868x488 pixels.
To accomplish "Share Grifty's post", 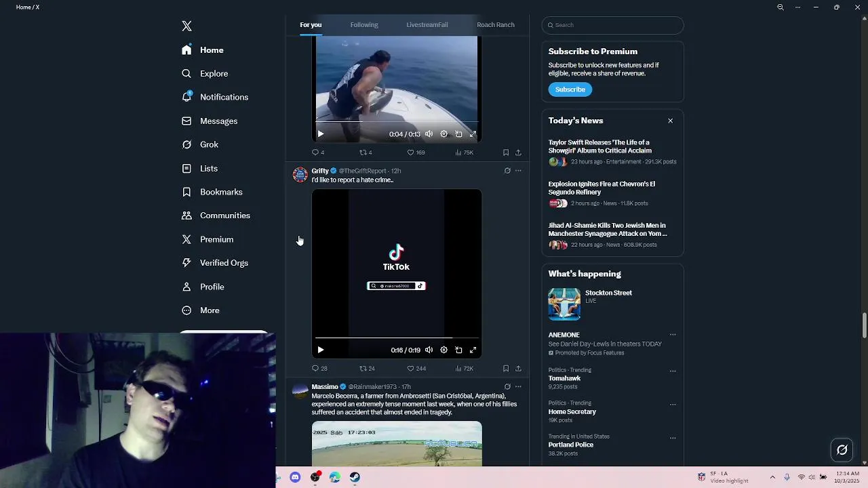I will pyautogui.click(x=518, y=369).
